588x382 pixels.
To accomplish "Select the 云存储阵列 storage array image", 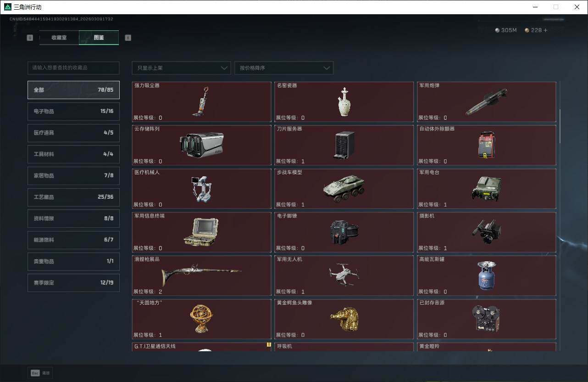I will pyautogui.click(x=202, y=145).
